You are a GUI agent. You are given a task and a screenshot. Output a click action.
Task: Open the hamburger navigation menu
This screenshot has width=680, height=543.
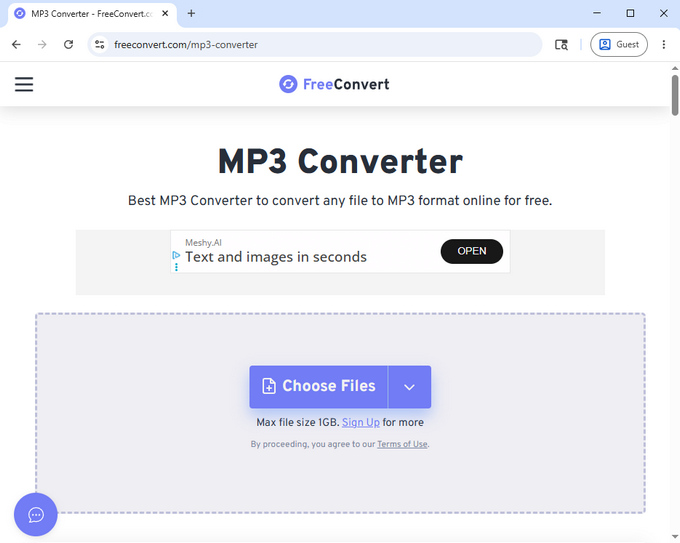click(24, 84)
